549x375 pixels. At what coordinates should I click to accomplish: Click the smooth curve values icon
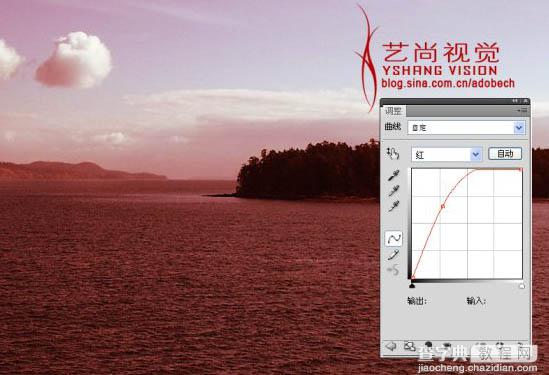point(394,270)
